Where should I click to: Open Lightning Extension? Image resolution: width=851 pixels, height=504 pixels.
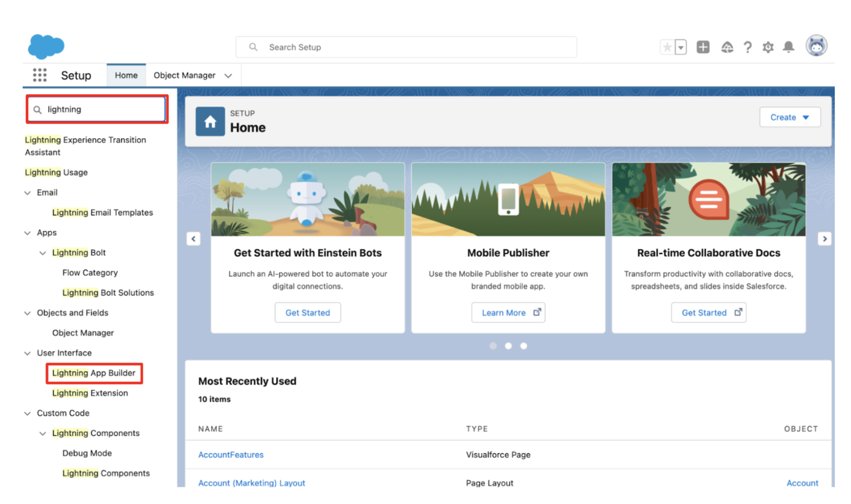90,393
